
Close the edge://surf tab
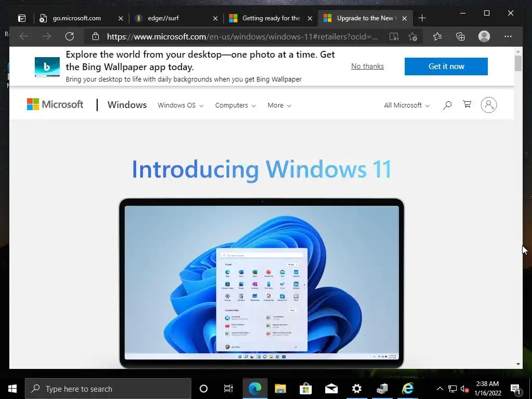215,18
